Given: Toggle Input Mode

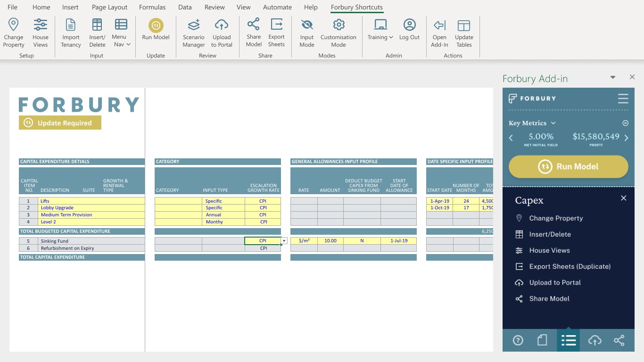Looking at the screenshot, I should 307,33.
